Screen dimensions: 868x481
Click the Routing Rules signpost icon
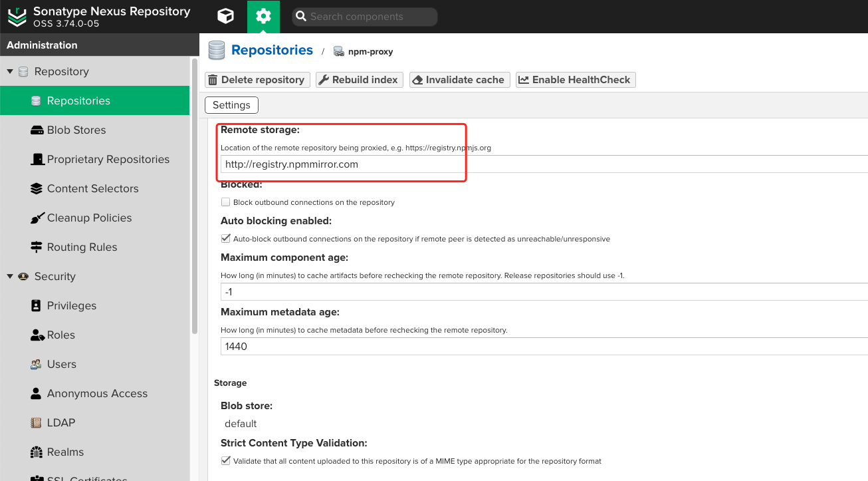point(37,247)
